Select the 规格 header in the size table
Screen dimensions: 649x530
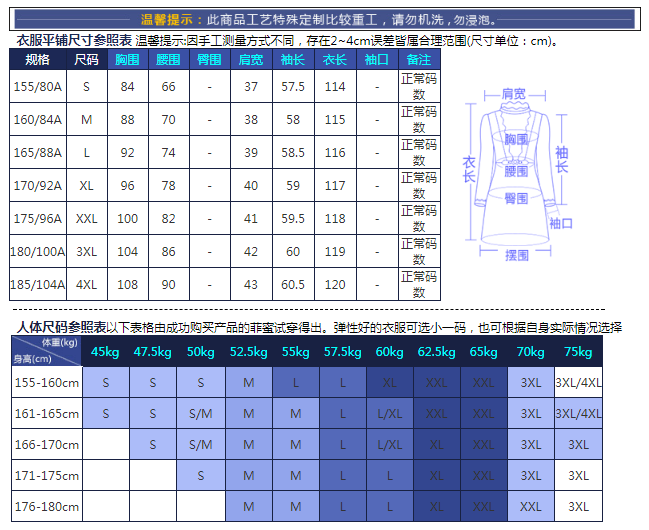[37, 60]
